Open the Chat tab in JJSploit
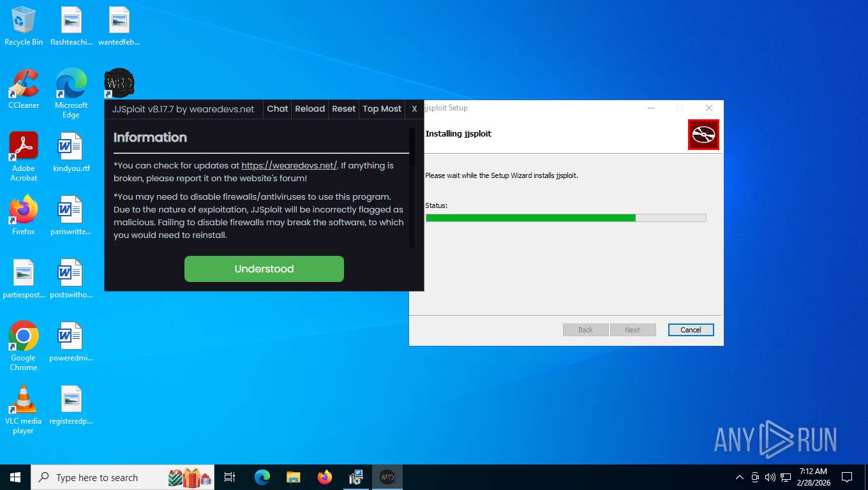Viewport: 868px width, 490px height. coord(278,109)
